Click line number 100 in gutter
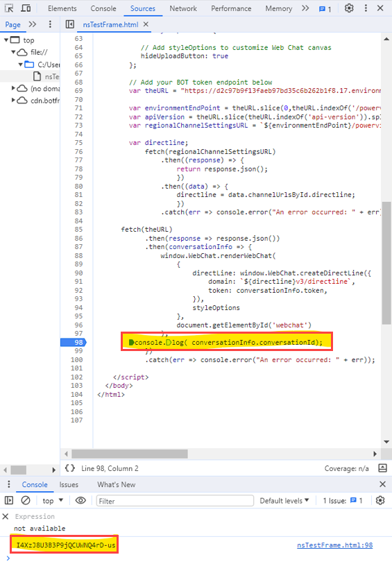The height and width of the screenshot is (564, 392). pos(76,359)
